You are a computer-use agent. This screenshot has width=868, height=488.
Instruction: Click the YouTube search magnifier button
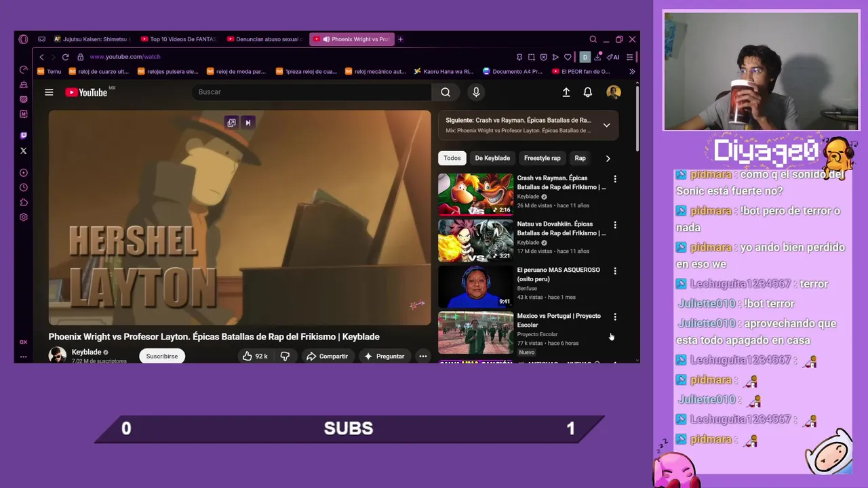coord(446,92)
